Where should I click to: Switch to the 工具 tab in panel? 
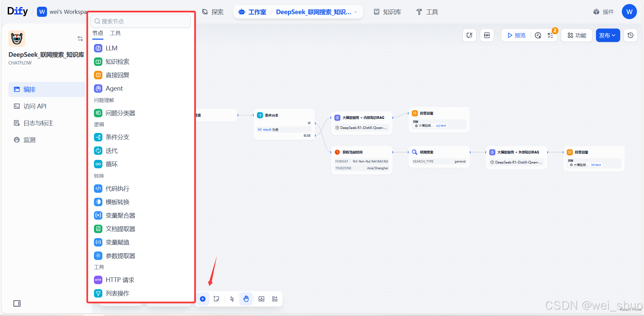pyautogui.click(x=115, y=33)
